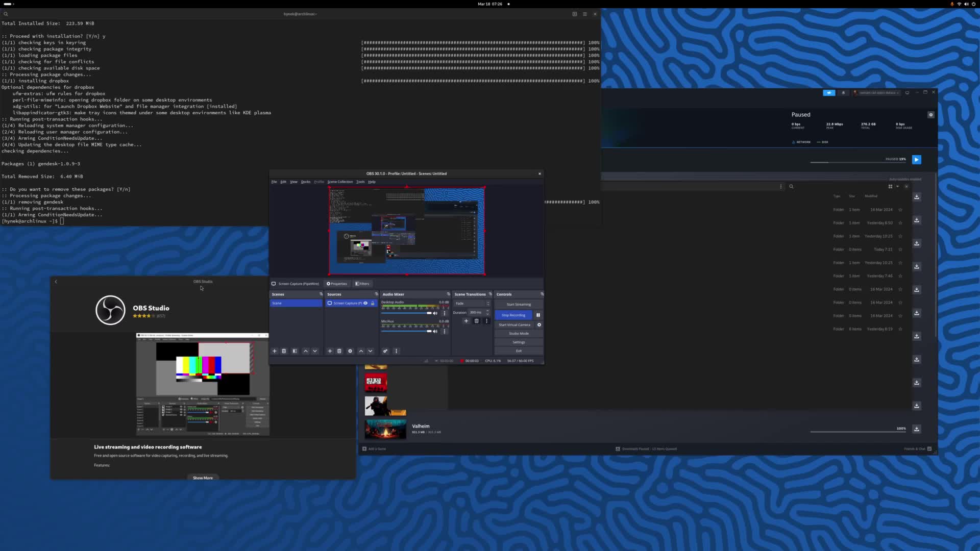Open source properties via gear icon in Sources

pos(350,351)
